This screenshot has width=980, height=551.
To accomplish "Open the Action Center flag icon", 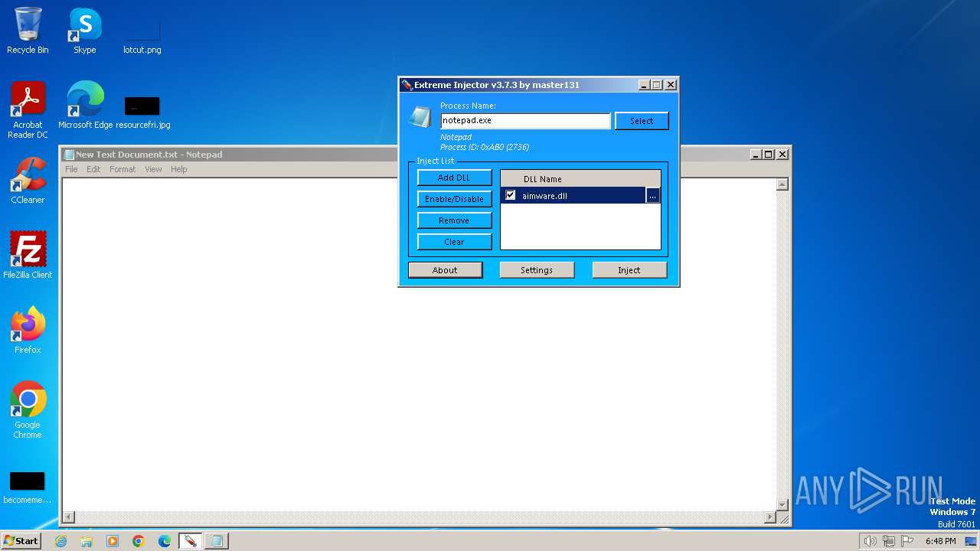I will pos(908,541).
